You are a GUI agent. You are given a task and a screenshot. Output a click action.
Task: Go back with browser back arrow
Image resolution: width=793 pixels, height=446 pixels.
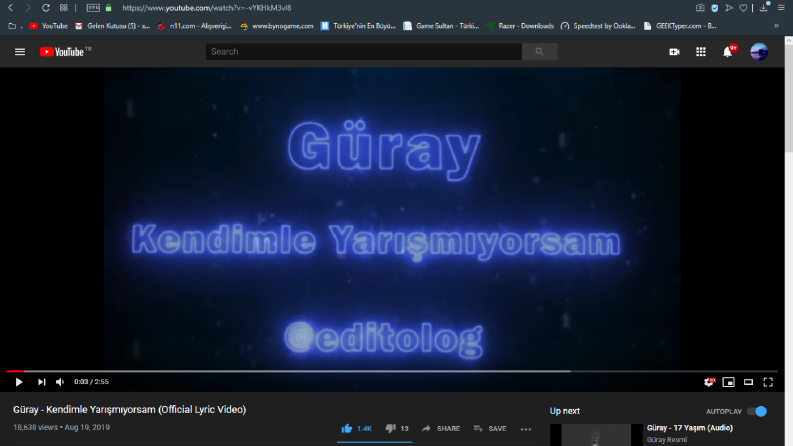(10, 8)
